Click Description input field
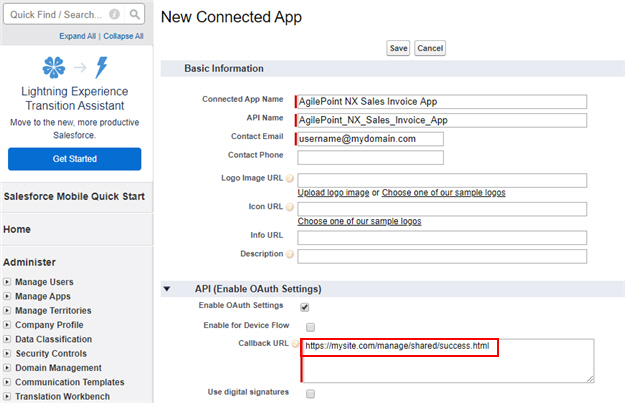Screen dimensions: 625x403 click(x=442, y=256)
